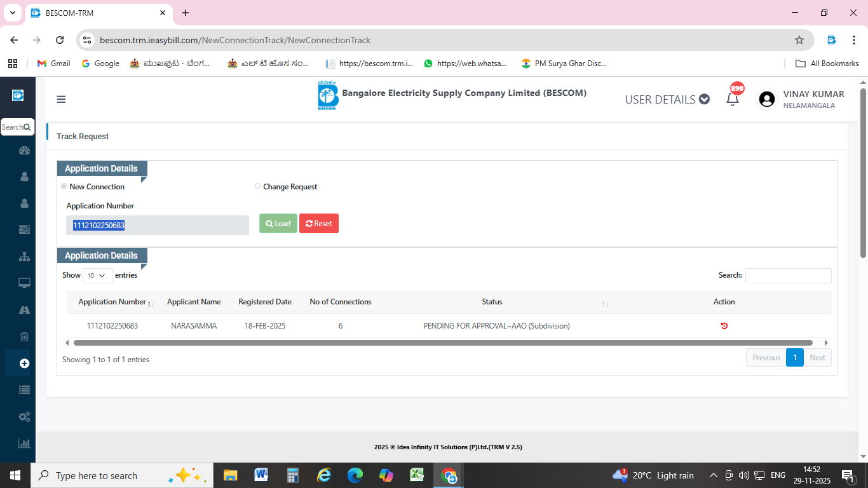View site information icon in address bar
The image size is (868, 488).
point(88,40)
